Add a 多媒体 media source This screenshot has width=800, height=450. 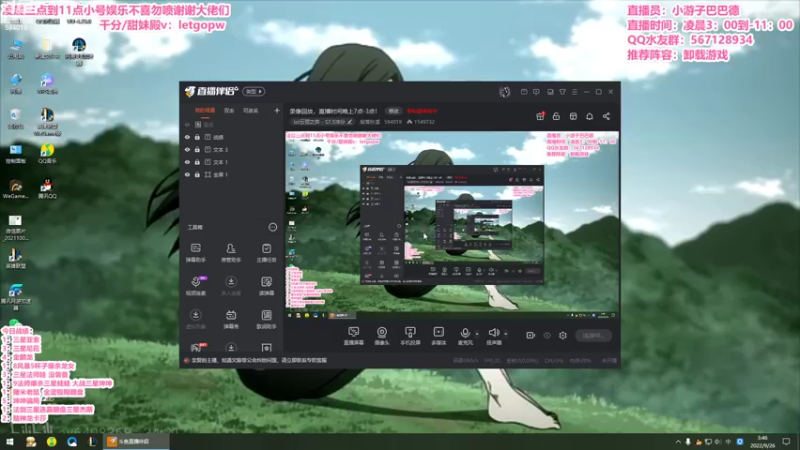(x=438, y=336)
